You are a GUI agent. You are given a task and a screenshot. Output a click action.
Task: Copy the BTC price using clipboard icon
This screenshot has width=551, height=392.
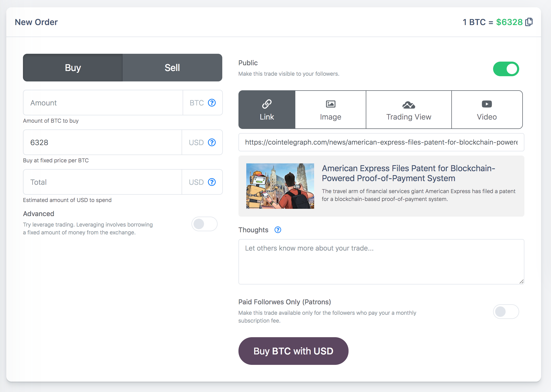click(x=529, y=22)
